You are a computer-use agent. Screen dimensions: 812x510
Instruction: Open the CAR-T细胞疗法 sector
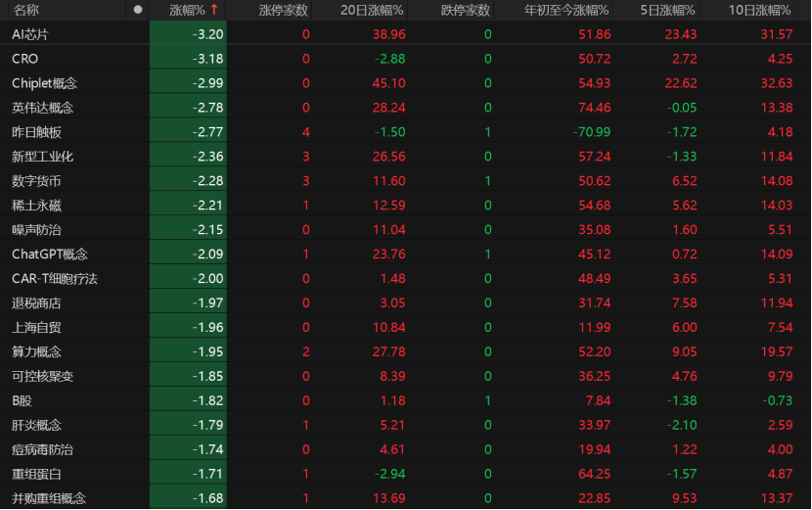pos(54,279)
